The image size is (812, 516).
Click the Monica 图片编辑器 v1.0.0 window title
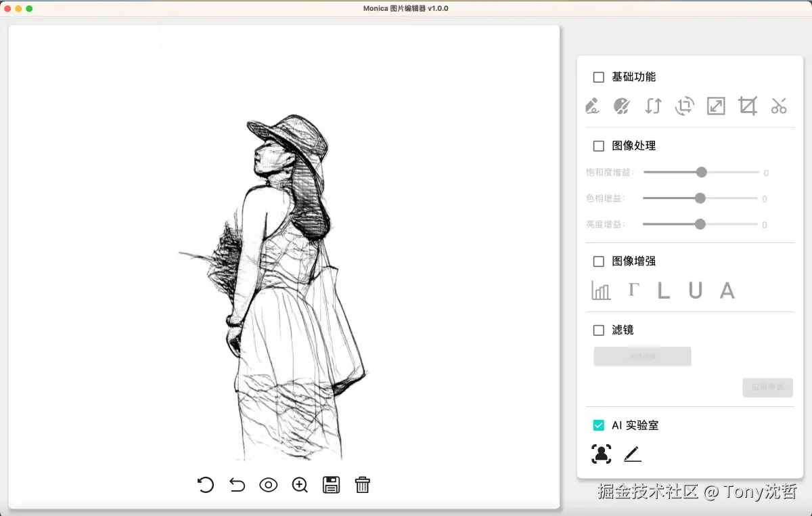click(405, 9)
